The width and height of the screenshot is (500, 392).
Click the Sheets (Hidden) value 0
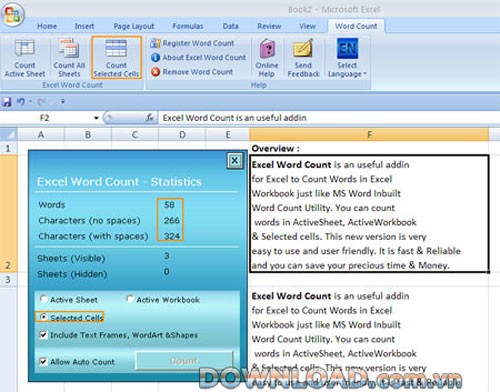pos(167,272)
